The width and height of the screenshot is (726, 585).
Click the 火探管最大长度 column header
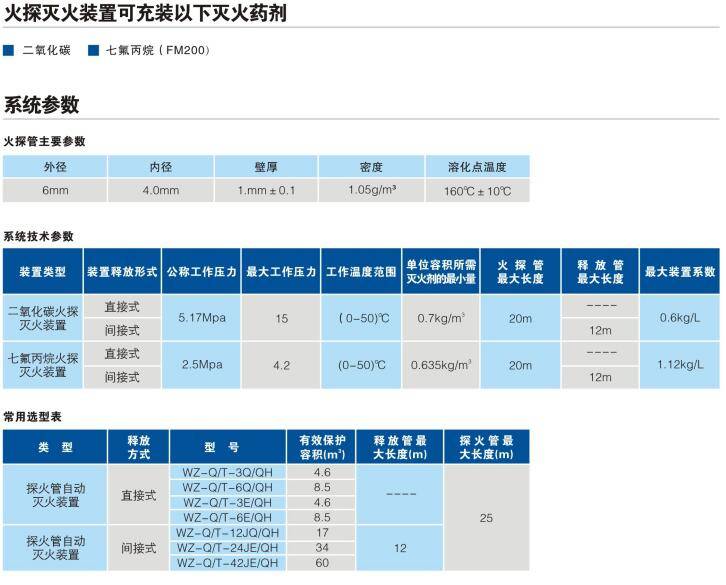(520, 271)
